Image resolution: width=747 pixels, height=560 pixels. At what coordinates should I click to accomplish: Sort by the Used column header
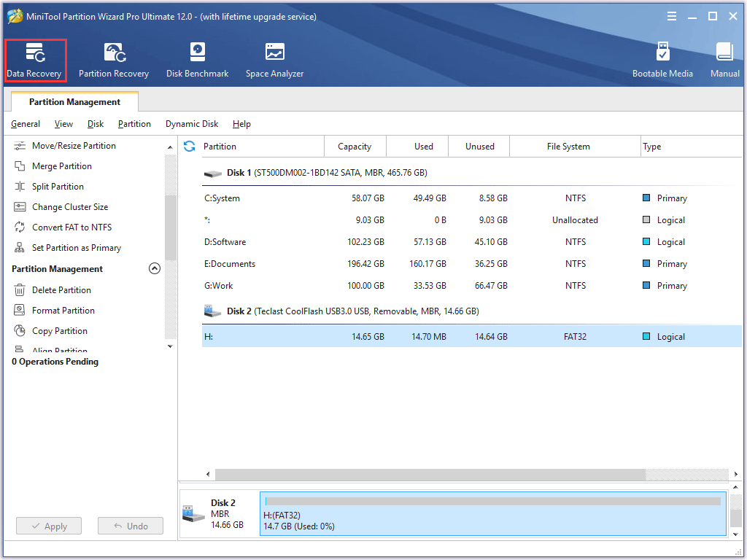click(x=417, y=146)
